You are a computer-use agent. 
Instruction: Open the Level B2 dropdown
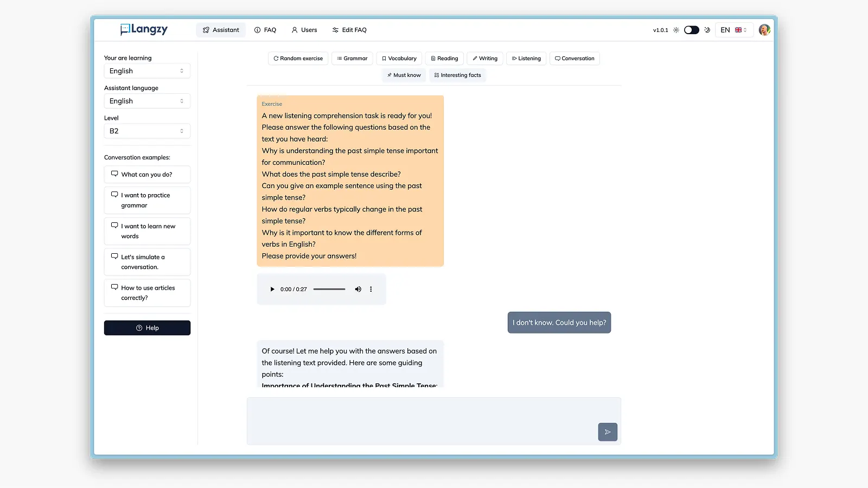(x=147, y=131)
